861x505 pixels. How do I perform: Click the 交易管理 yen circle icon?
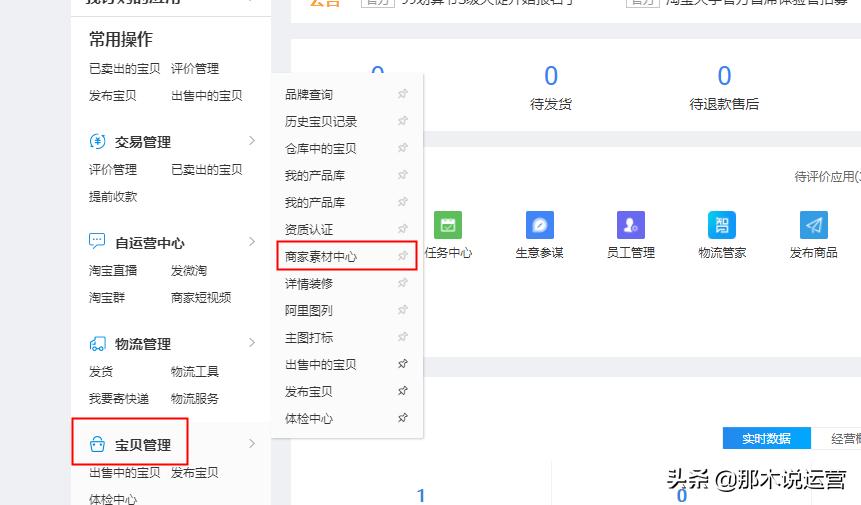click(x=97, y=142)
